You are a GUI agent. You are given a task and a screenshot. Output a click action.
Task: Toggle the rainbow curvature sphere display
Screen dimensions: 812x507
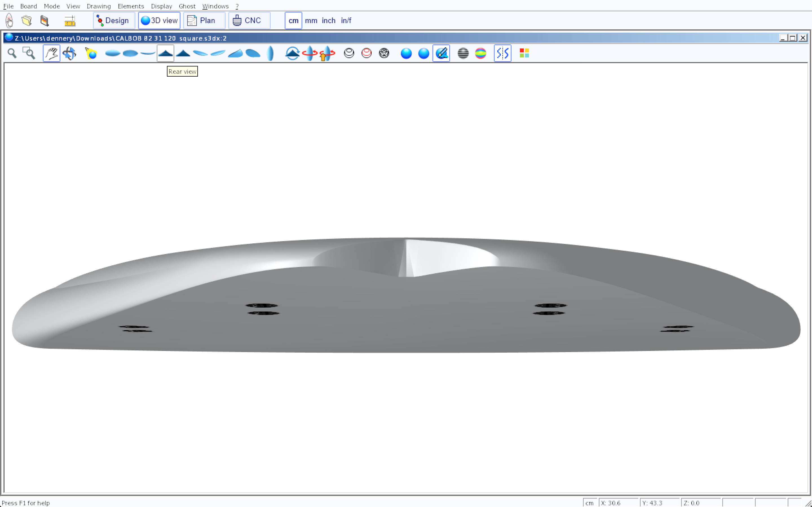[480, 53]
